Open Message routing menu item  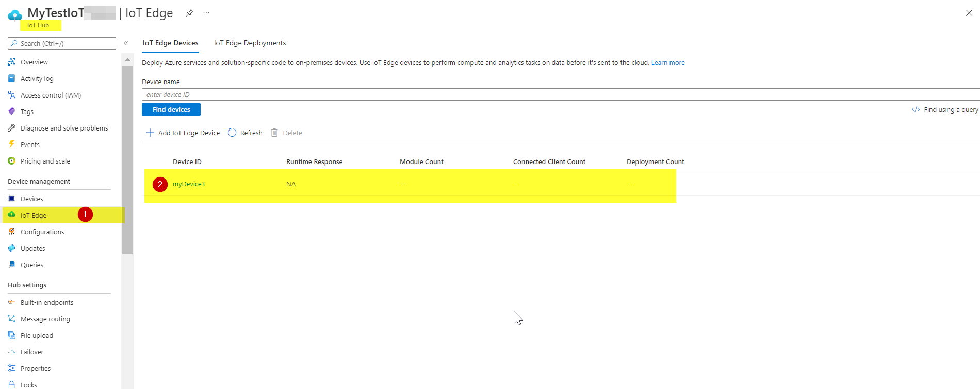point(45,319)
